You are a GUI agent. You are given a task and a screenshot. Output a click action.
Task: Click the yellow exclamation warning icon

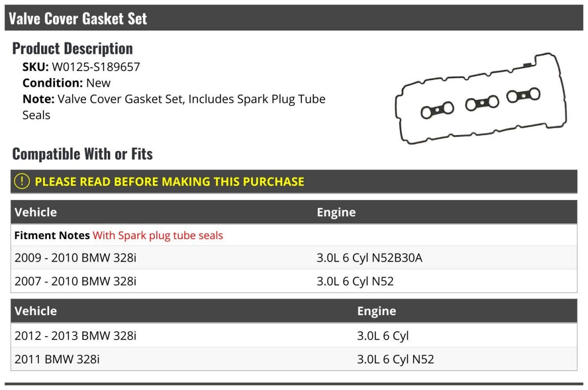tap(22, 181)
